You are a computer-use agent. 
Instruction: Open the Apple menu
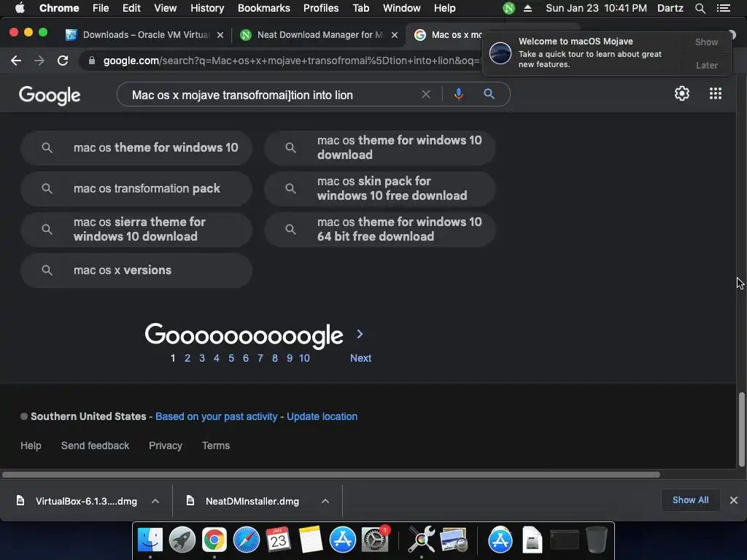pos(20,8)
